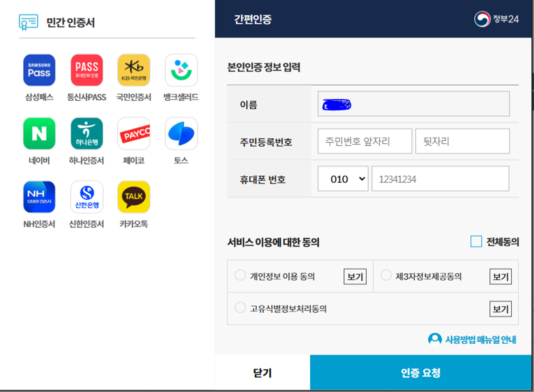Screen dimensions: 534x392
Task: Focus the phone number 12341234 field
Action: click(440, 179)
